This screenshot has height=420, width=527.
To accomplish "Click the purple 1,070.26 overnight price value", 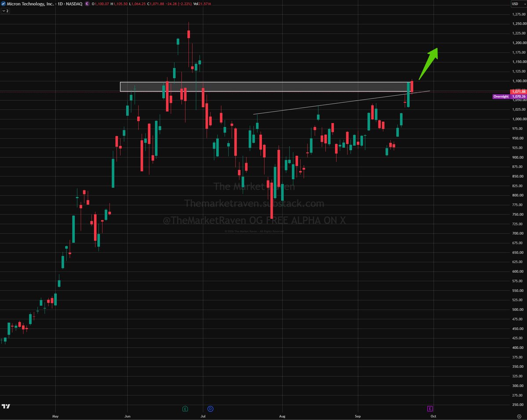I will [x=518, y=96].
